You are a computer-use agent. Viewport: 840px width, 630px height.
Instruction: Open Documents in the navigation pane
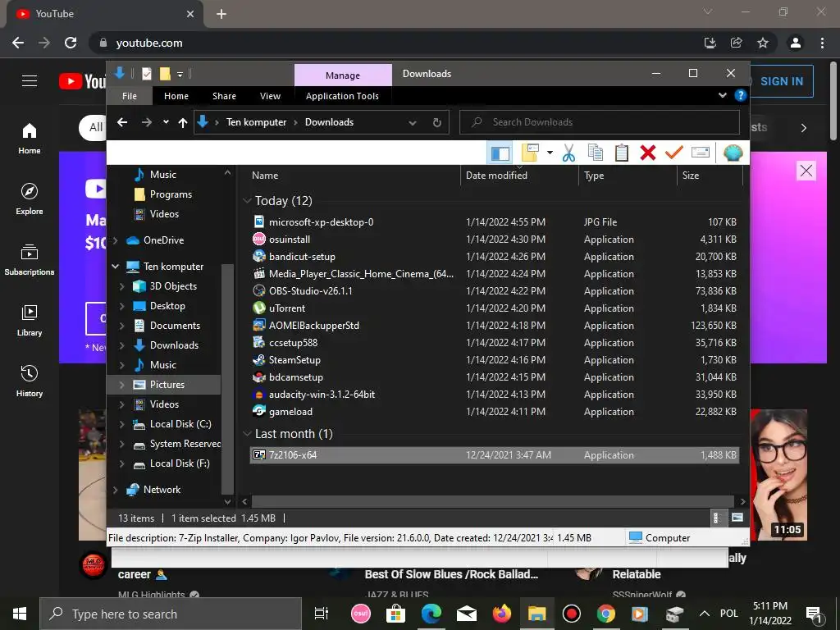tap(175, 325)
